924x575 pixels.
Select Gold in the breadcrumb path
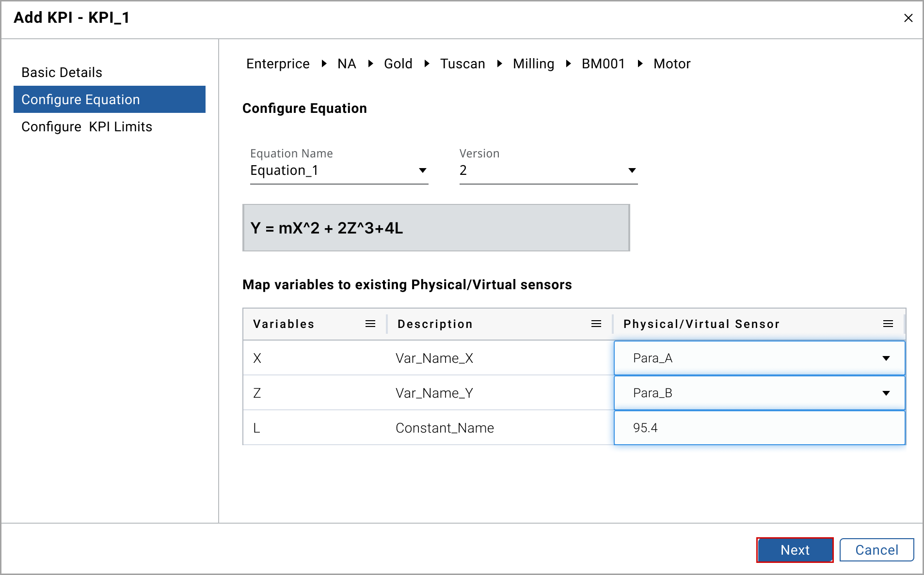click(x=398, y=64)
